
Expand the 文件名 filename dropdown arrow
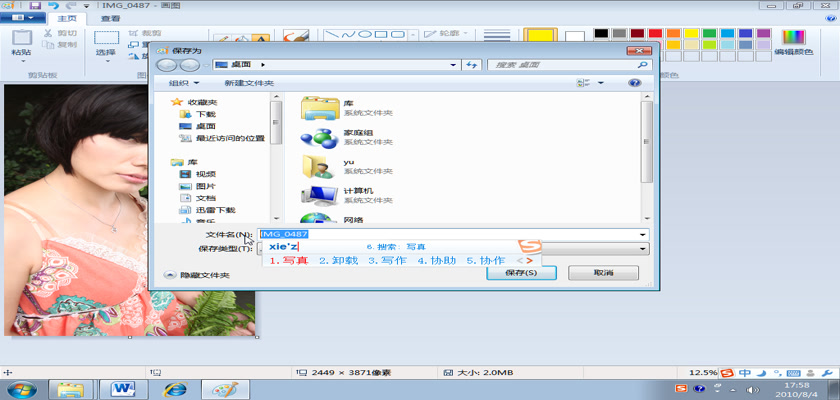(643, 234)
